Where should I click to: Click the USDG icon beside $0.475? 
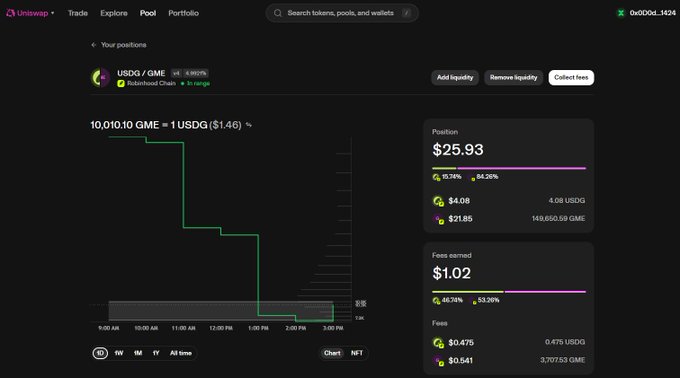point(438,343)
